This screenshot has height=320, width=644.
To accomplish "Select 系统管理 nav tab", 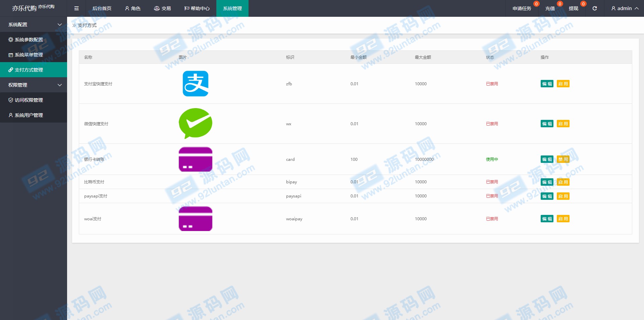I will coord(232,8).
